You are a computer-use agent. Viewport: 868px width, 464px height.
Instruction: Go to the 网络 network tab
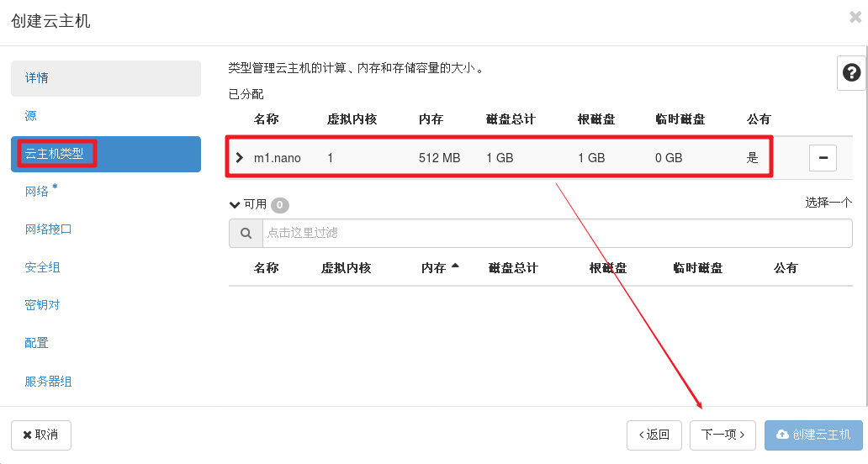coord(38,192)
